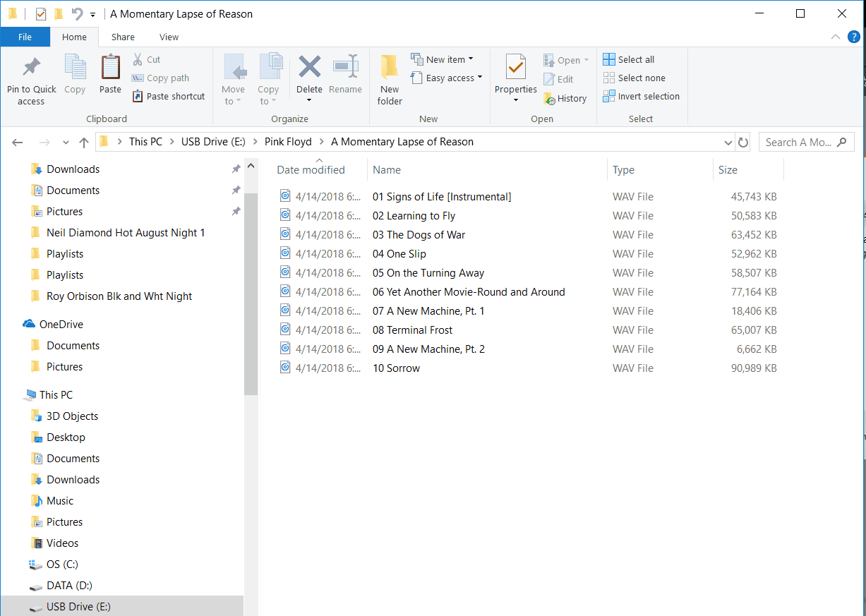This screenshot has width=866, height=616.
Task: Select OS (C:) drive in navigation pane
Action: click(62, 564)
